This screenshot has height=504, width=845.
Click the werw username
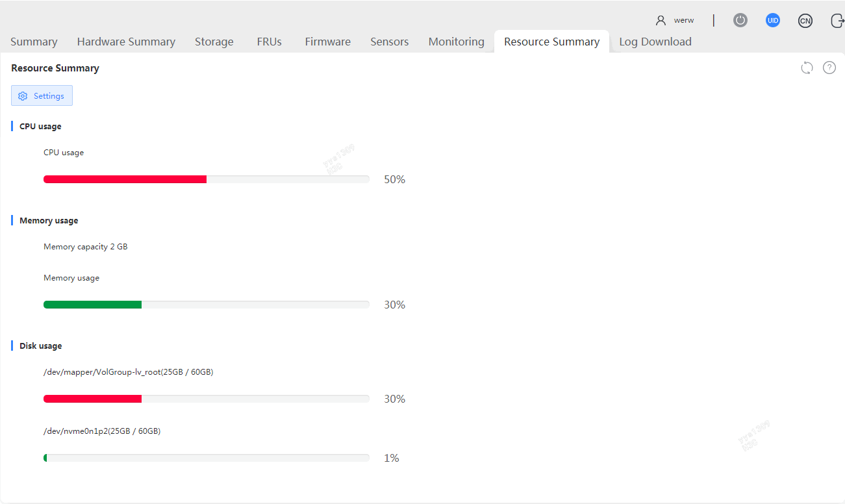pyautogui.click(x=684, y=21)
